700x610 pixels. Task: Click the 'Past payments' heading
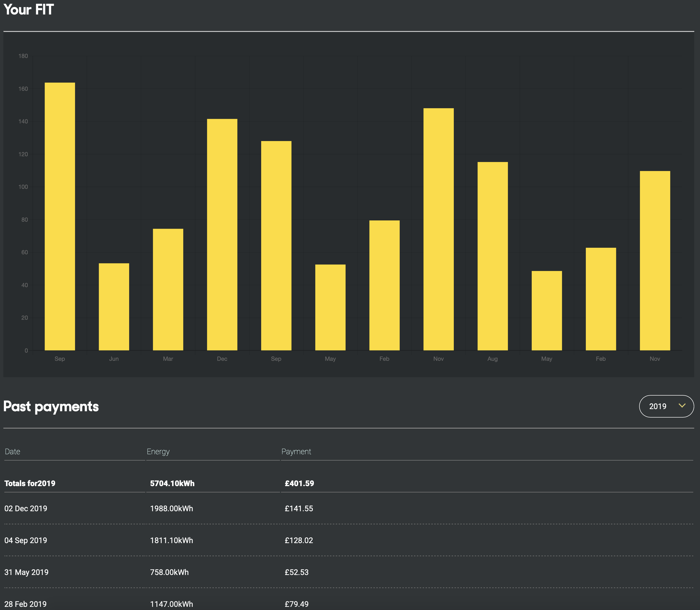(51, 407)
